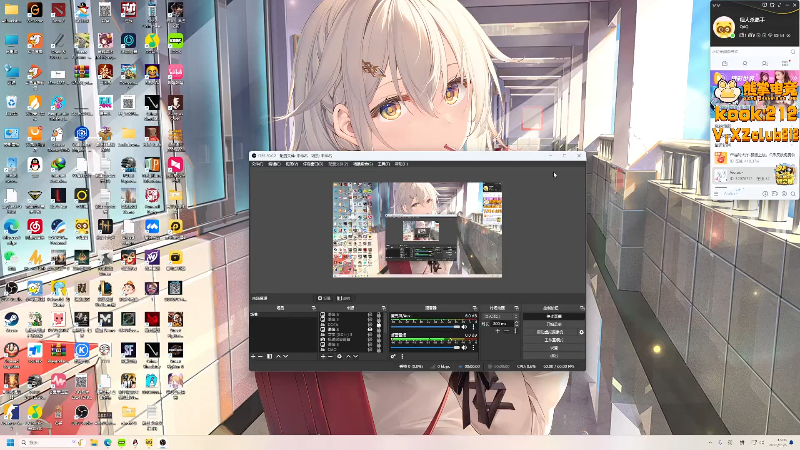Select the scene entry in Scenes list
Image resolution: width=800 pixels, height=450 pixels.
pyautogui.click(x=283, y=314)
